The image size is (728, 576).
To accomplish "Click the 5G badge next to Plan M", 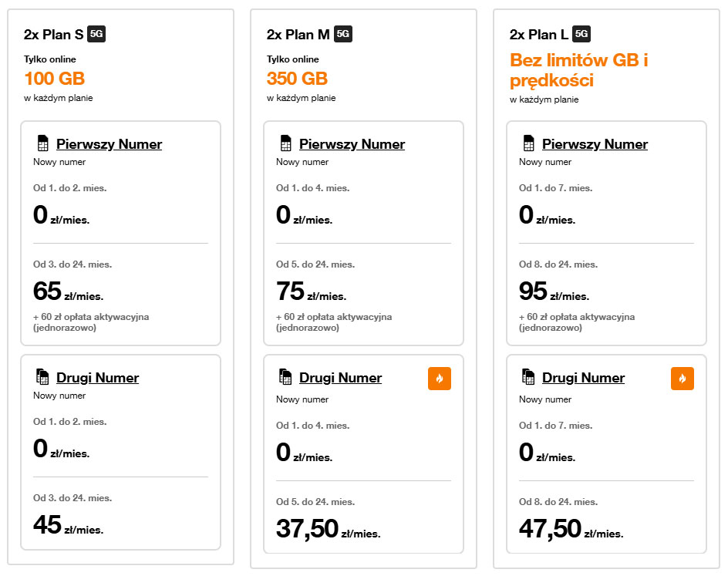I will (x=343, y=34).
